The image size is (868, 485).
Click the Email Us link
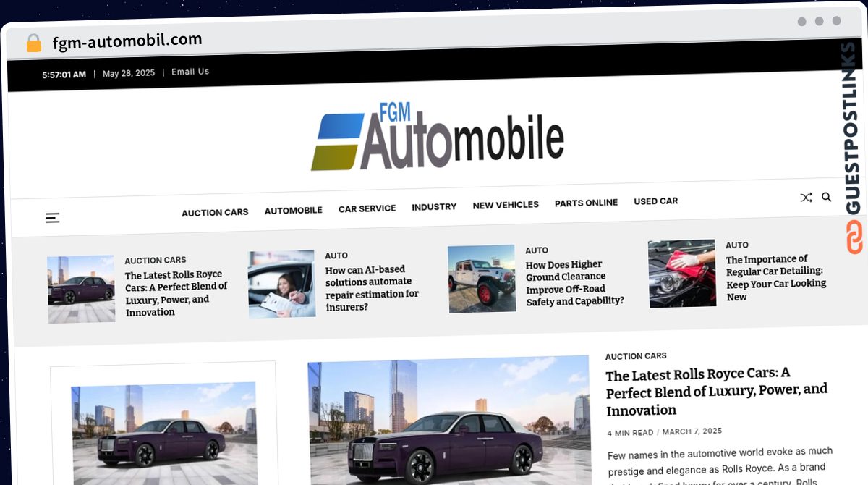(x=190, y=72)
